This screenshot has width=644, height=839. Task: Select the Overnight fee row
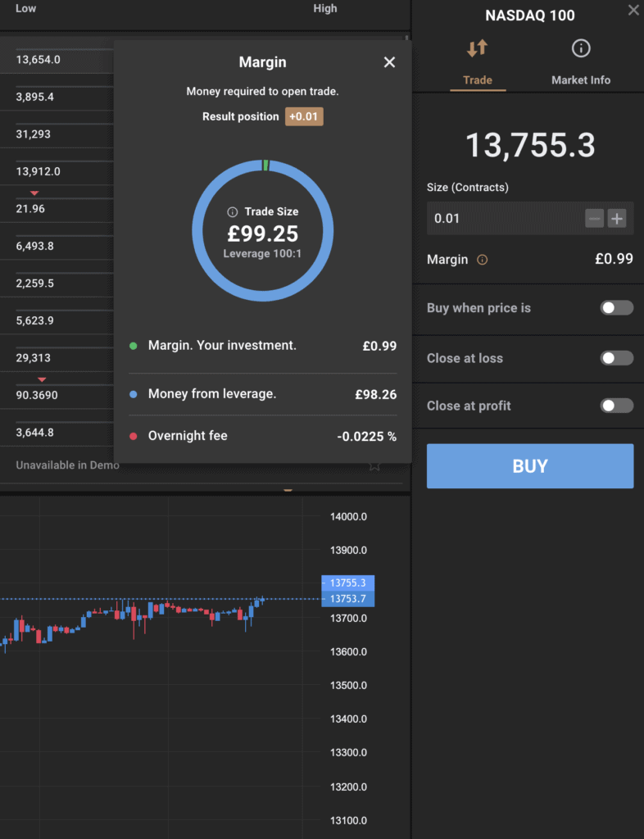tap(263, 436)
